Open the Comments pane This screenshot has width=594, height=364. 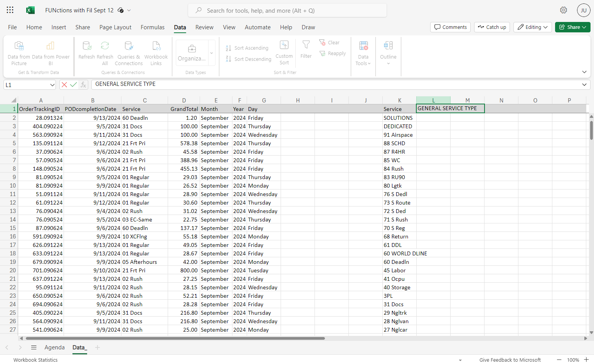450,27
